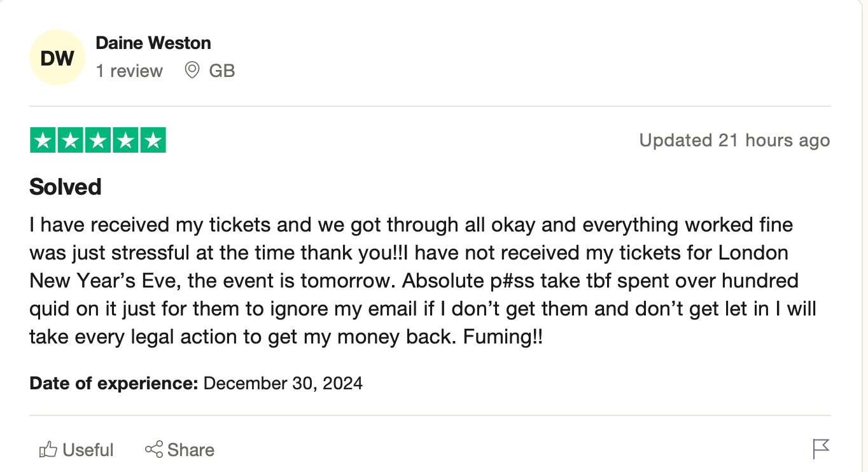The width and height of the screenshot is (868, 472).
Task: Click the fourth green rating star
Action: tap(125, 141)
